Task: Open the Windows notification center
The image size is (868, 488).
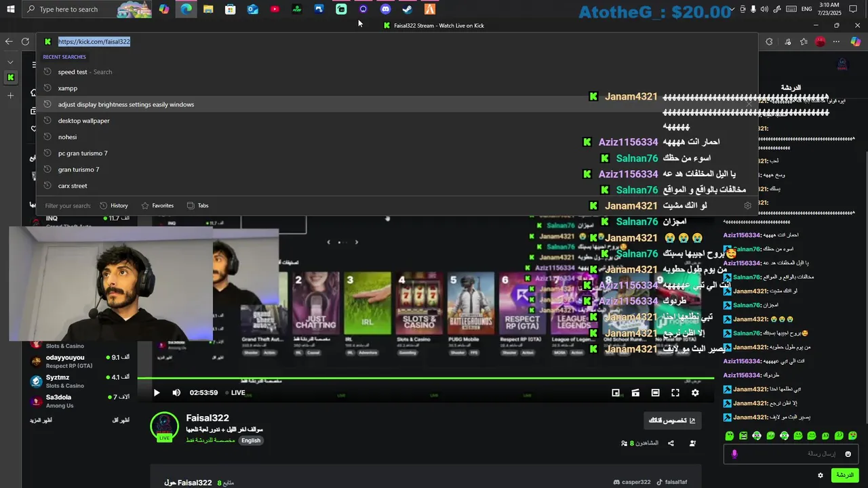Action: click(x=853, y=9)
